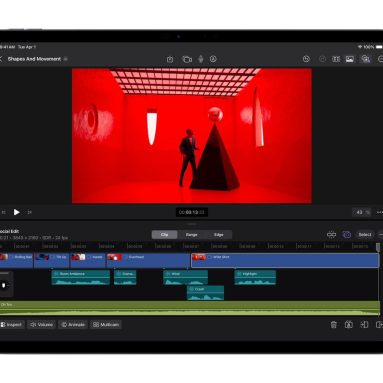The width and height of the screenshot is (383, 383).
Task: Select the Edge selection mode tab
Action: click(218, 235)
